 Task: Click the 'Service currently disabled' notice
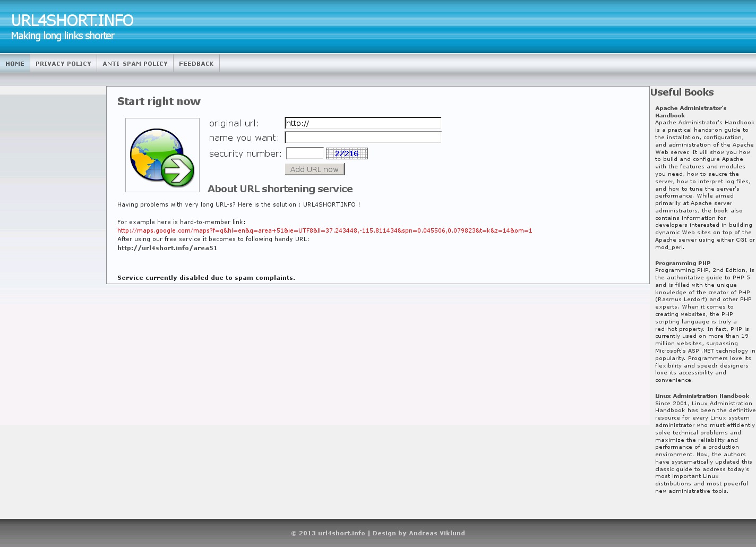tap(206, 278)
